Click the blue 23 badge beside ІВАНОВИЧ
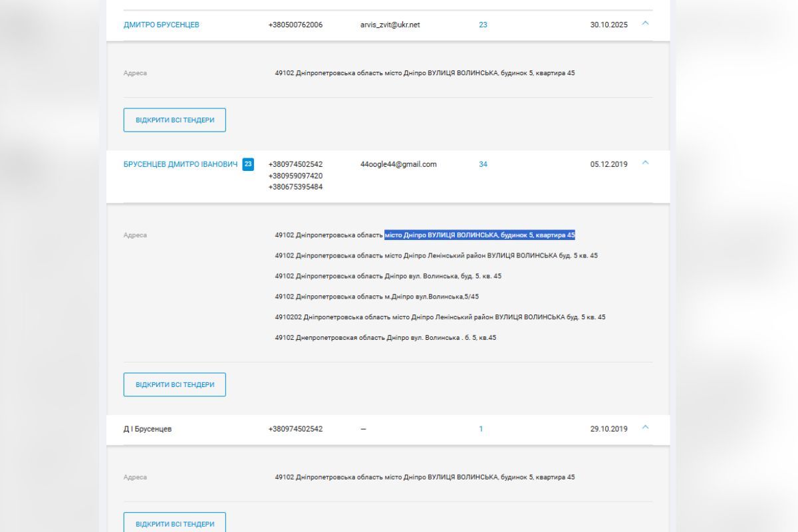This screenshot has height=532, width=798. 248,164
